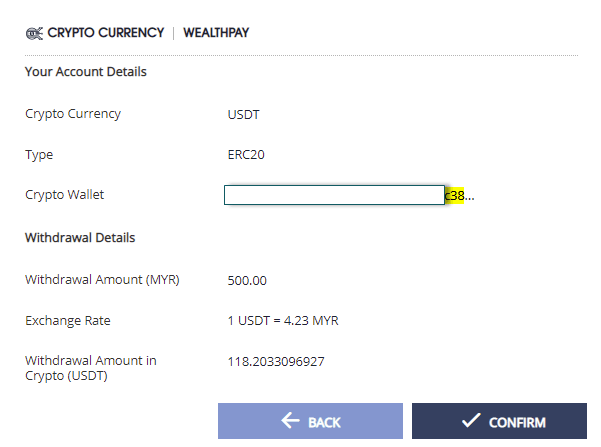Click the left arrow icon on Back
This screenshot has height=447, width=601.
(292, 421)
